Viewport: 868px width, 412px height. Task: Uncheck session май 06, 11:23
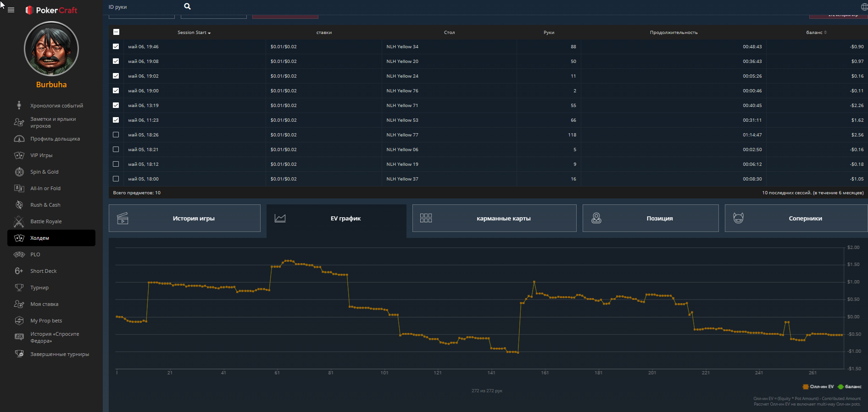pos(116,120)
